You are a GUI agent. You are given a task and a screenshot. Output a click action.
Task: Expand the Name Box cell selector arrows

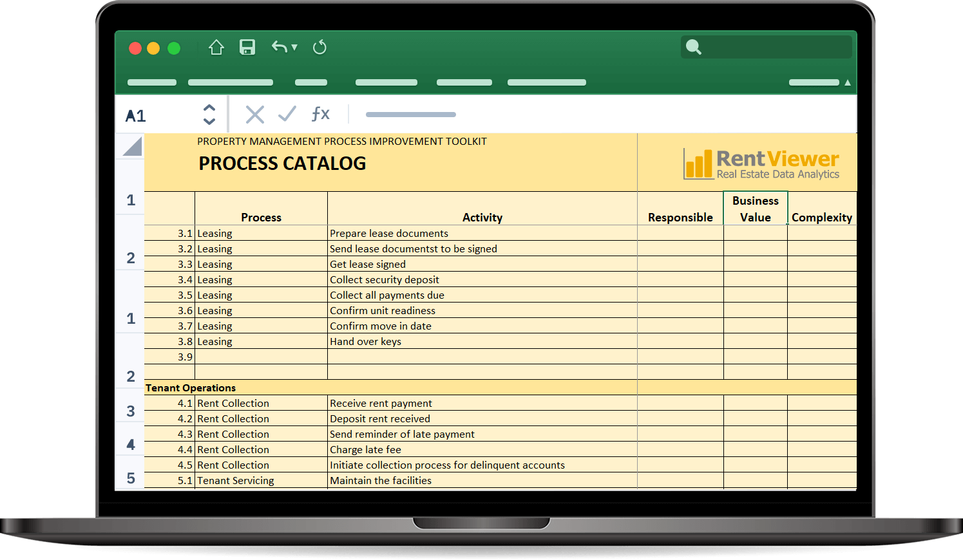pyautogui.click(x=209, y=115)
